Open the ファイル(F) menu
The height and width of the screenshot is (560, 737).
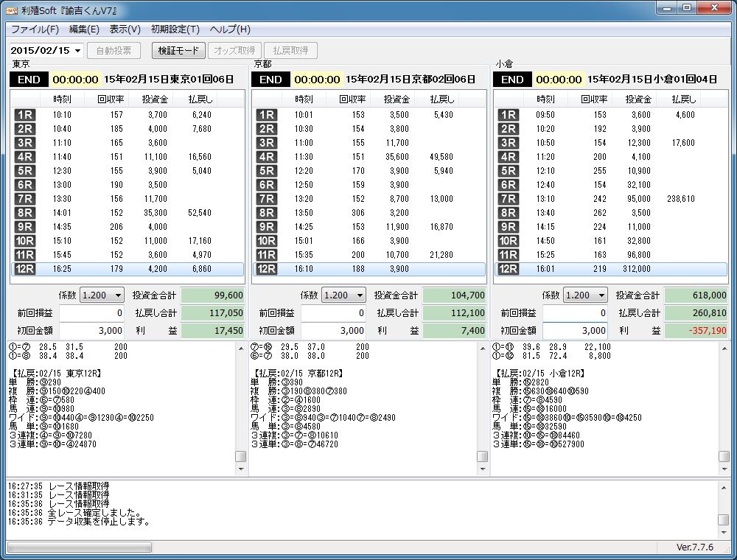click(35, 29)
